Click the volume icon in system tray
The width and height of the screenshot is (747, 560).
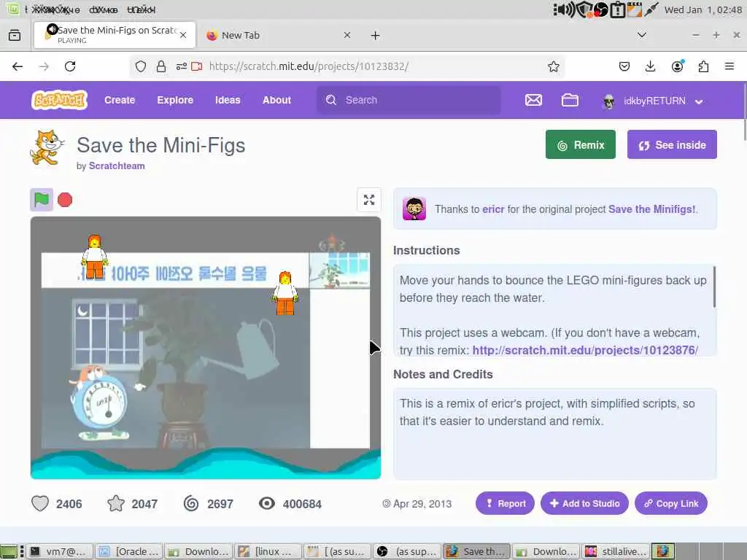click(565, 9)
